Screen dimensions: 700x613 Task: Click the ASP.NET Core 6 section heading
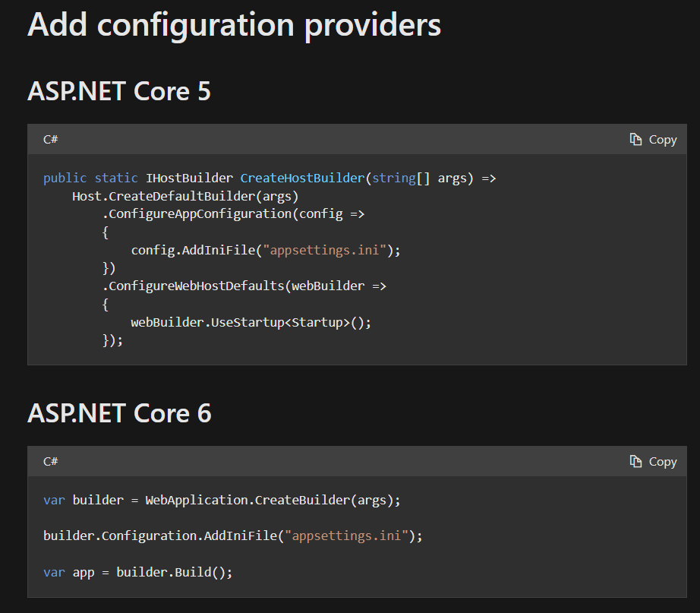click(x=118, y=413)
